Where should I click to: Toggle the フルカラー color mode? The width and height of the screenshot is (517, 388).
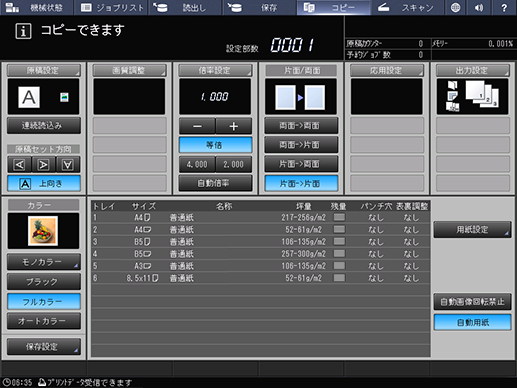[x=44, y=302]
